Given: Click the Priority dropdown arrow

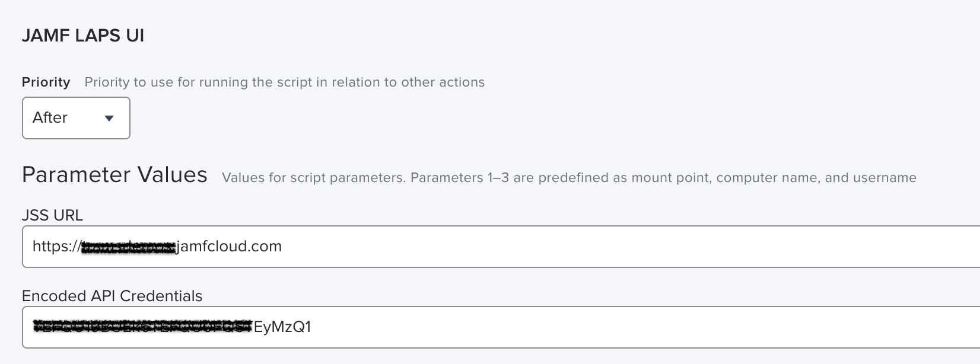Looking at the screenshot, I should [109, 119].
